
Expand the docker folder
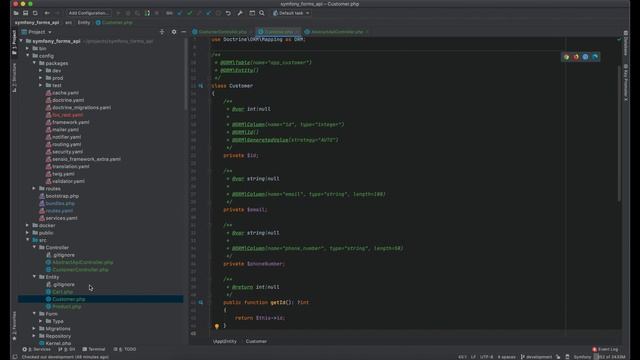coord(28,225)
